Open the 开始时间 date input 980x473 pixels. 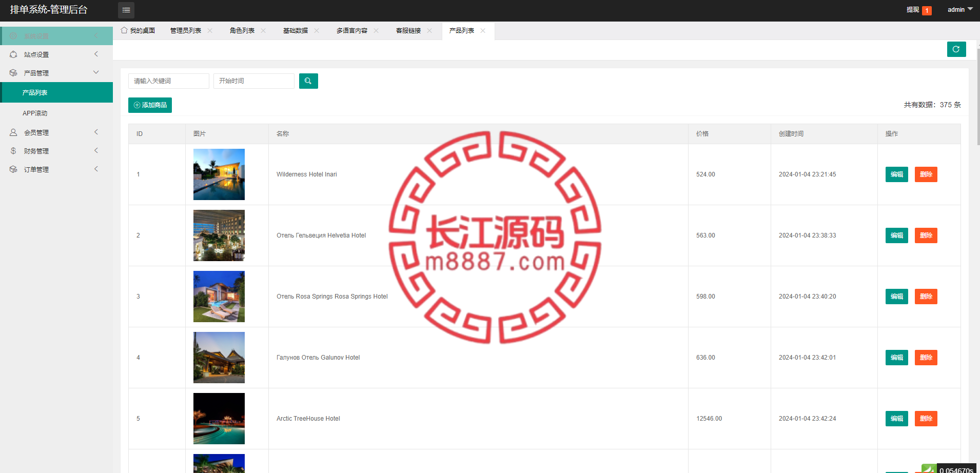coord(254,81)
